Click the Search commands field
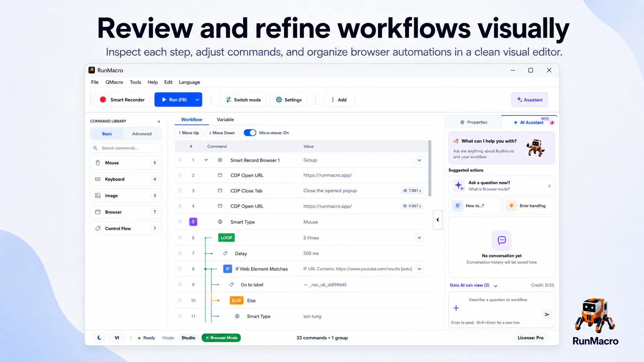Image resolution: width=644 pixels, height=362 pixels. point(126,148)
